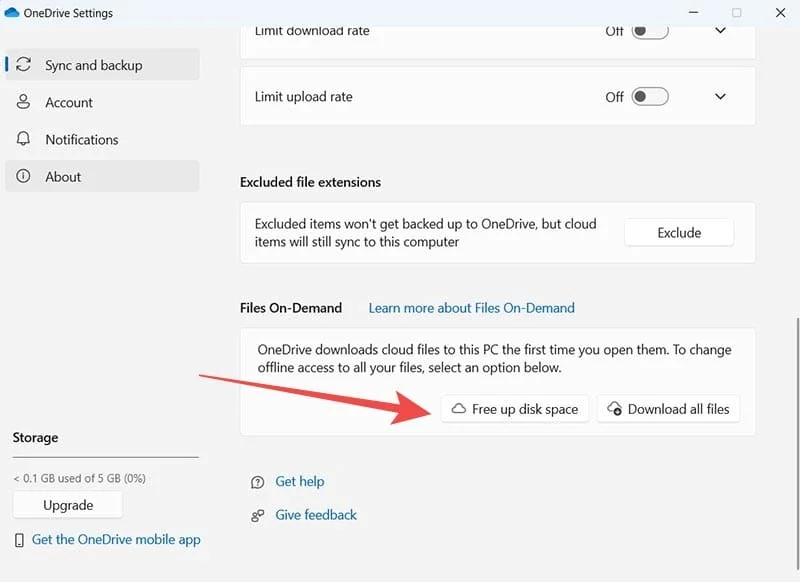The image size is (800, 582).
Task: Click the Notifications bell icon
Action: (x=23, y=139)
